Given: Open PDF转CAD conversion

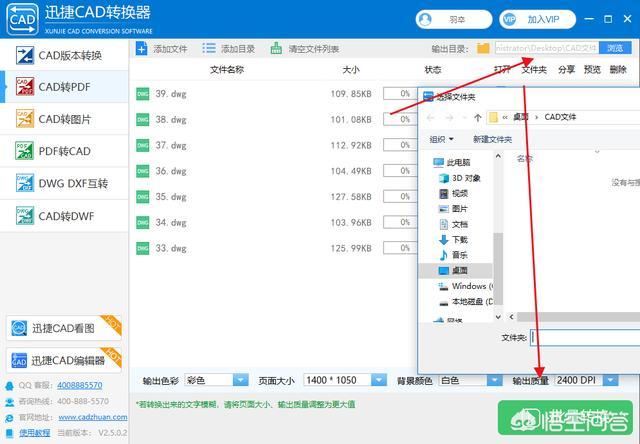Looking at the screenshot, I should click(x=64, y=151).
